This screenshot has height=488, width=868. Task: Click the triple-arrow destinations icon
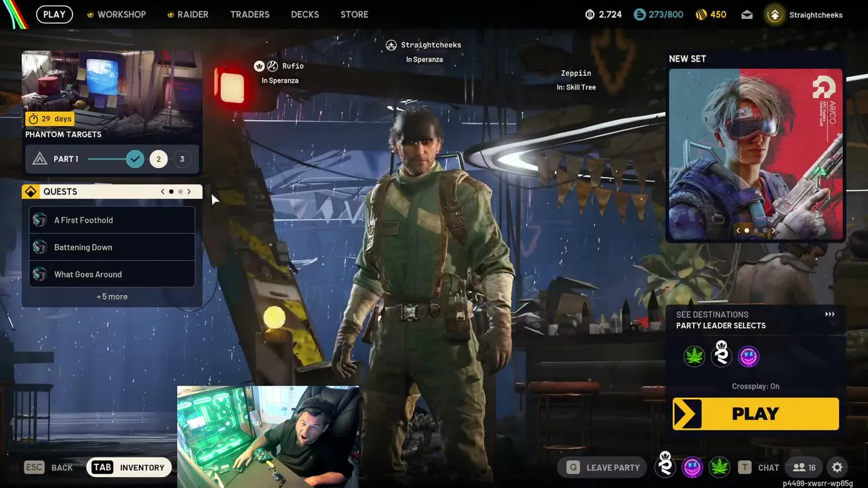pyautogui.click(x=830, y=314)
